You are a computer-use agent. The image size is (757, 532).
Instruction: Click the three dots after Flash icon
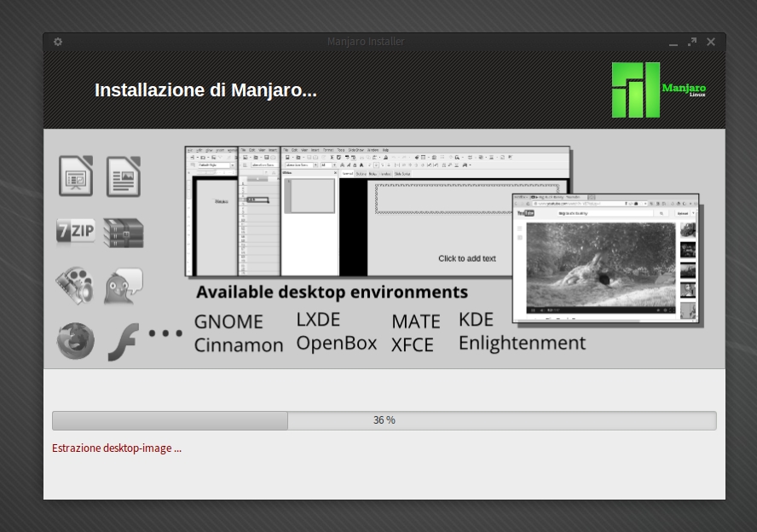tap(165, 333)
